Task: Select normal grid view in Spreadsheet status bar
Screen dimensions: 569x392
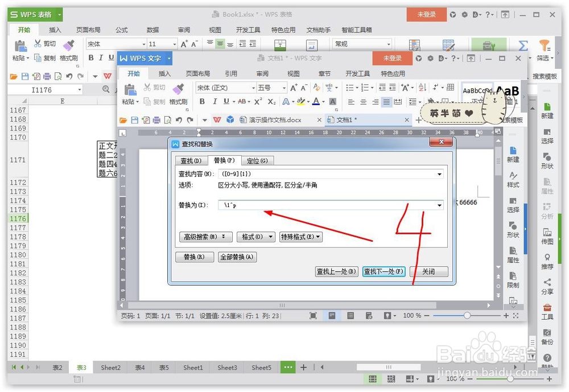Action: (x=373, y=379)
